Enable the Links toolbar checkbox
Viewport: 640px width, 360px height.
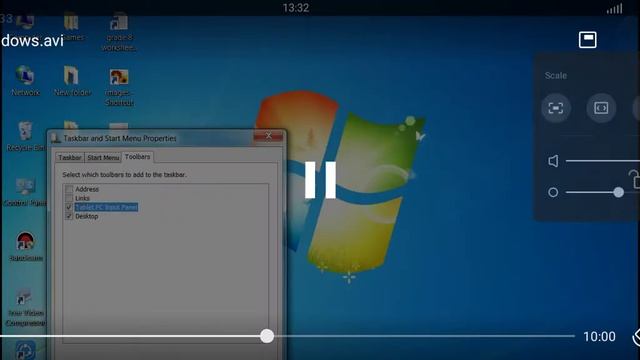[69, 198]
